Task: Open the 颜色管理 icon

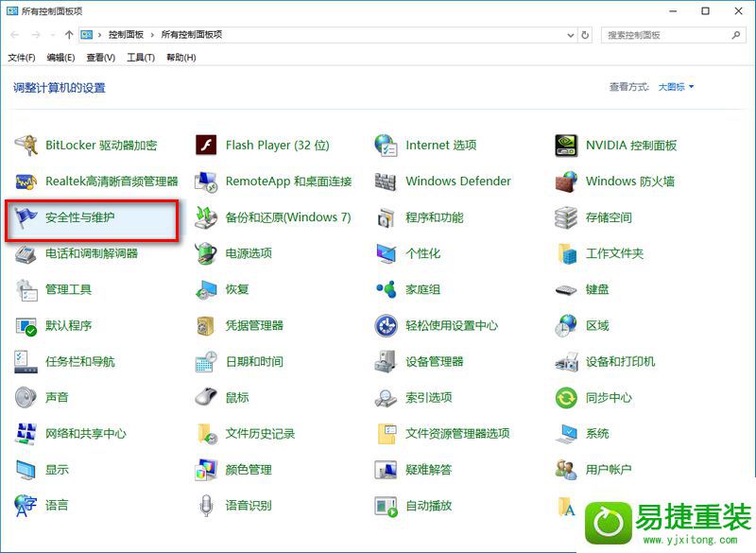Action: click(206, 470)
